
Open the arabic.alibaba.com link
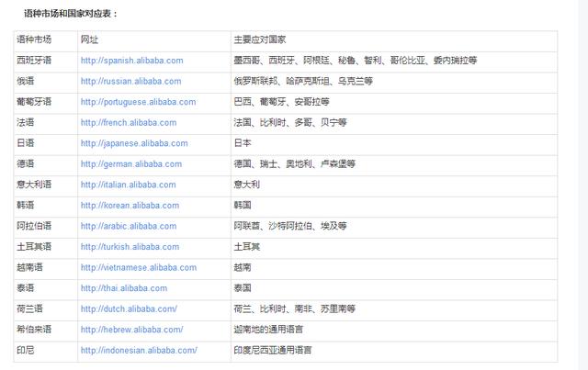pos(129,226)
